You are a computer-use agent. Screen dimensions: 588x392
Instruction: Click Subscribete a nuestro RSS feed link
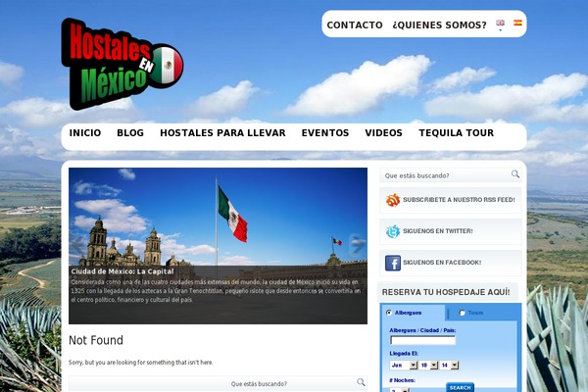(459, 200)
